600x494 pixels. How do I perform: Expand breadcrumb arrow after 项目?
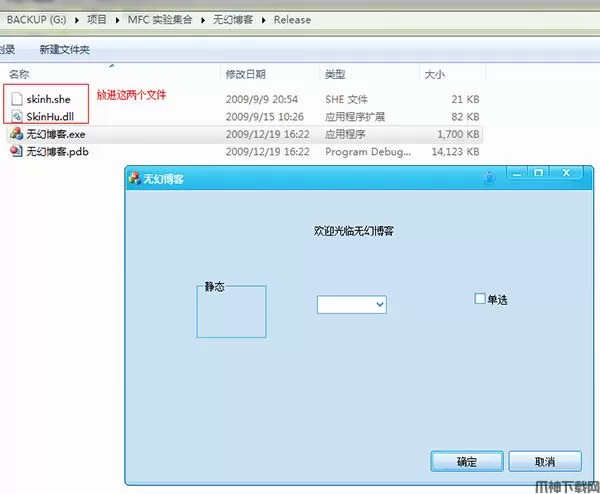click(x=117, y=20)
